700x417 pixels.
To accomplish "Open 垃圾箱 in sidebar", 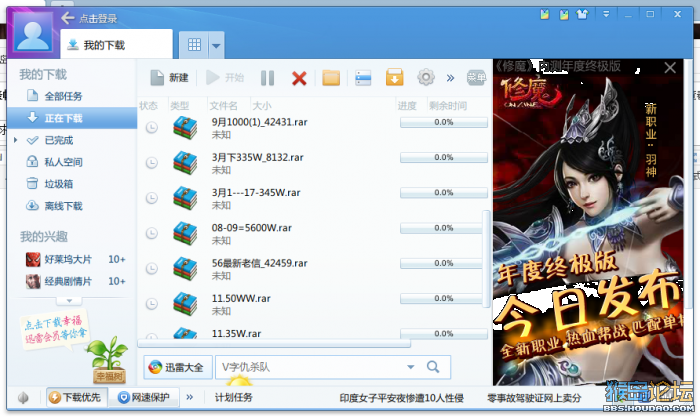I will click(58, 184).
